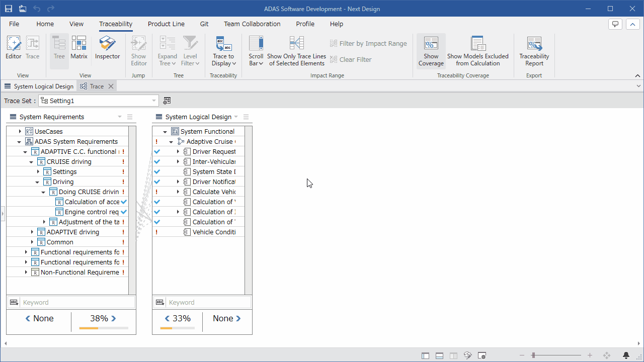644x362 pixels.
Task: Open the Profile ribbon tab
Action: point(305,24)
